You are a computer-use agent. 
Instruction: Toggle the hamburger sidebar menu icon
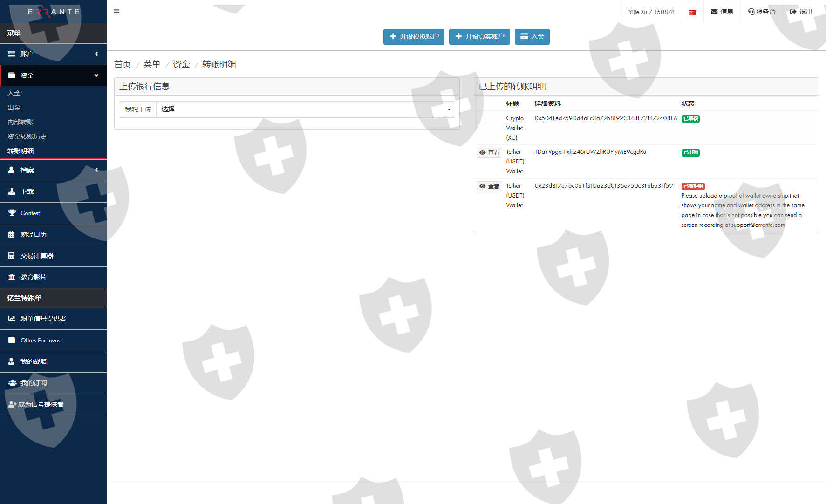[x=116, y=12]
